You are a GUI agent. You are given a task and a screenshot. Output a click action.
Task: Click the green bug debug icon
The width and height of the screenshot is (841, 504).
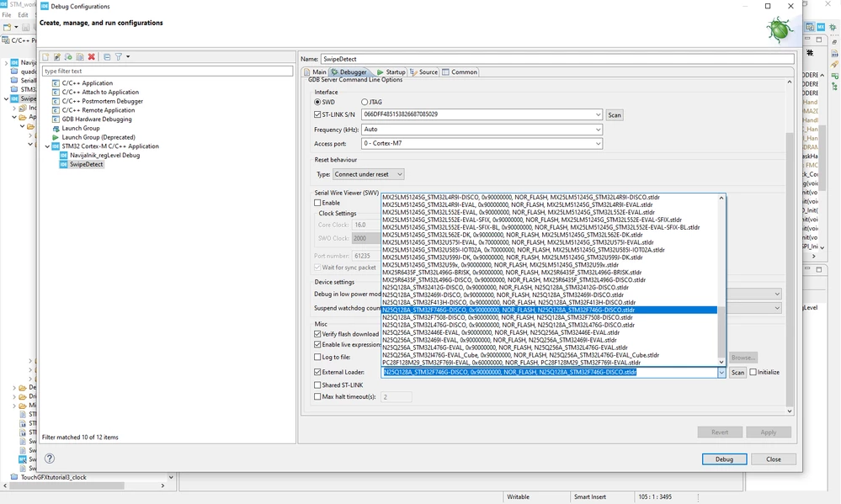[779, 29]
